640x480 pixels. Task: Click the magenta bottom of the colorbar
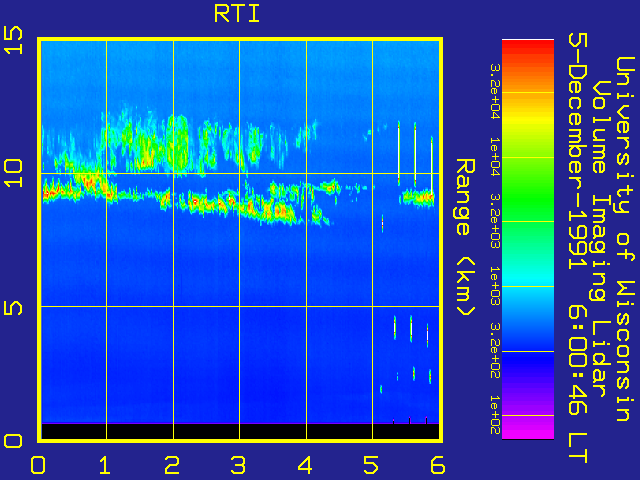(x=528, y=429)
